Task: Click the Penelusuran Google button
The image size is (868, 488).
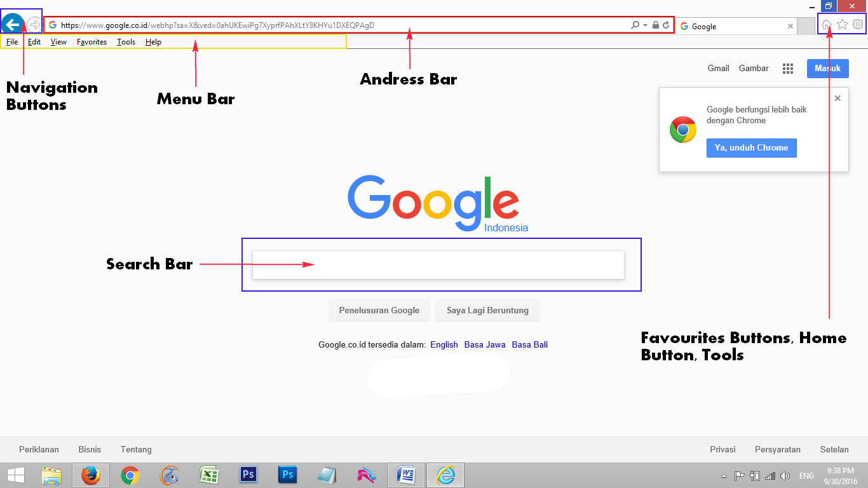Action: (x=379, y=311)
